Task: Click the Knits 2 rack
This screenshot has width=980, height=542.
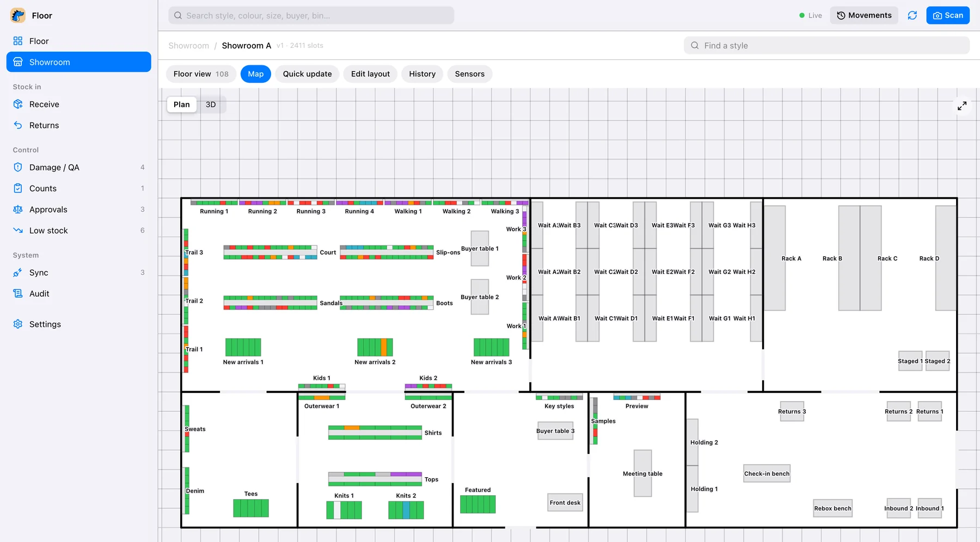Action: tap(406, 510)
